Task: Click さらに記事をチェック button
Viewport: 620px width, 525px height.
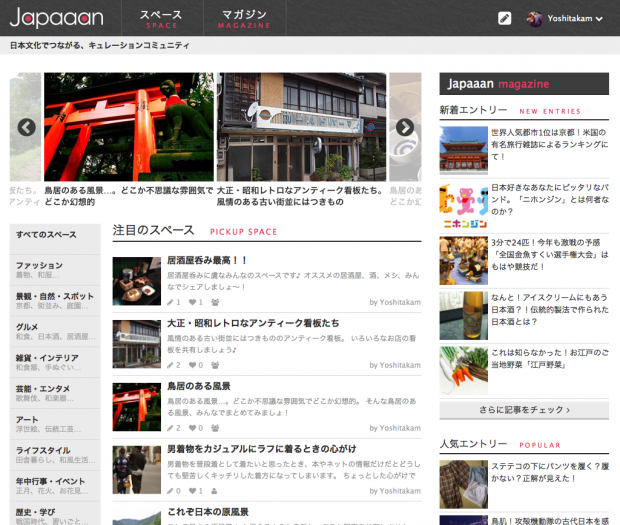Action: (524, 410)
